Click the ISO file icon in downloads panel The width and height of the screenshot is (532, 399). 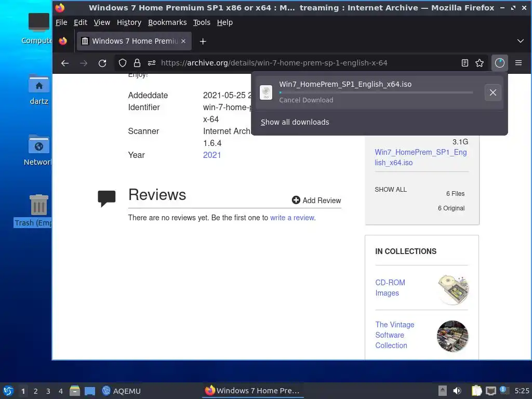(266, 92)
